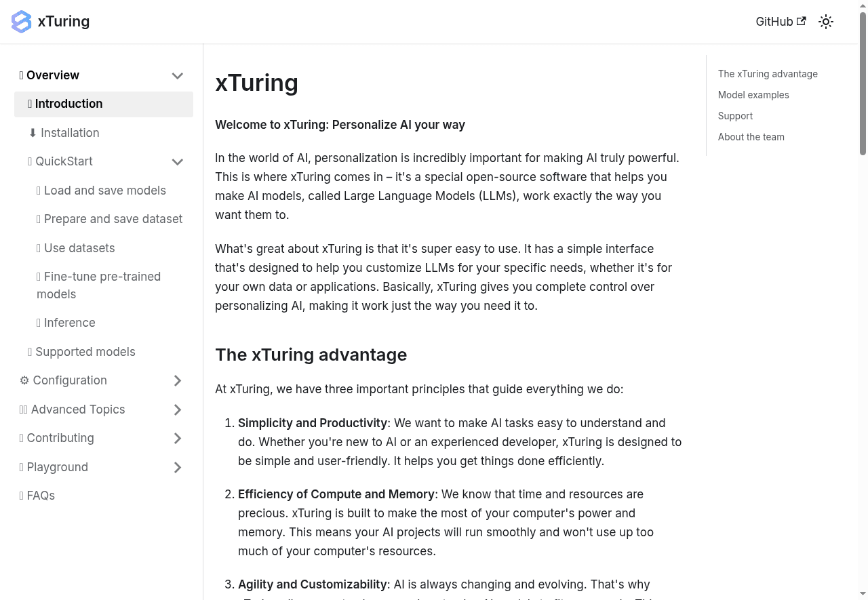Select the Installation sidebar entry icon
The height and width of the screenshot is (600, 868).
pos(33,133)
